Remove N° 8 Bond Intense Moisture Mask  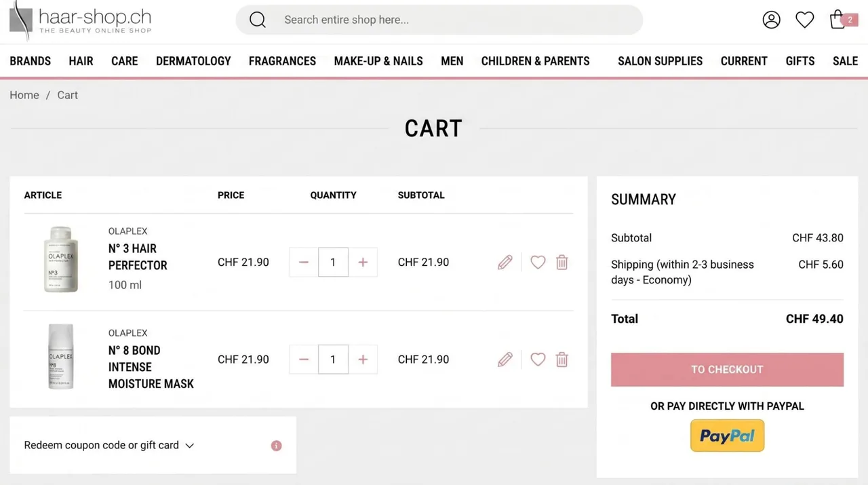[561, 360]
